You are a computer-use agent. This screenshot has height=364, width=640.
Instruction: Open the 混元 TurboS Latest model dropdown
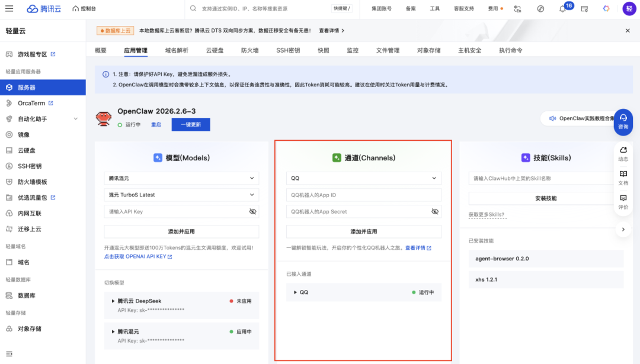coord(181,195)
